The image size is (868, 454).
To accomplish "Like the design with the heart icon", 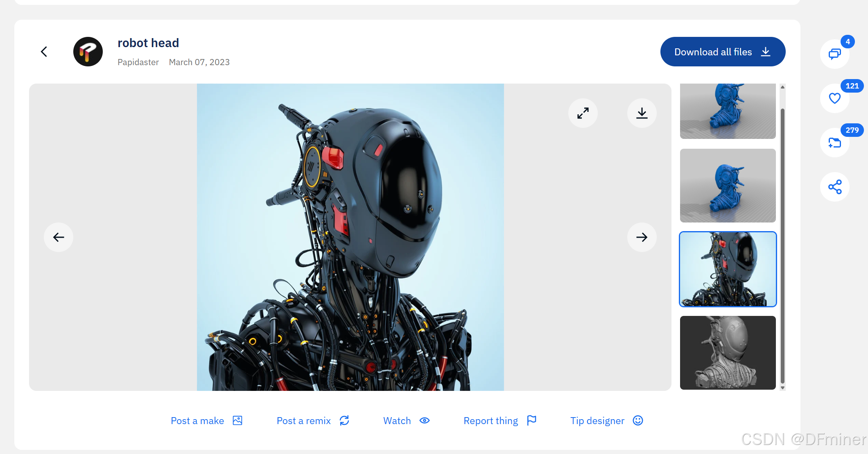I will [x=835, y=98].
